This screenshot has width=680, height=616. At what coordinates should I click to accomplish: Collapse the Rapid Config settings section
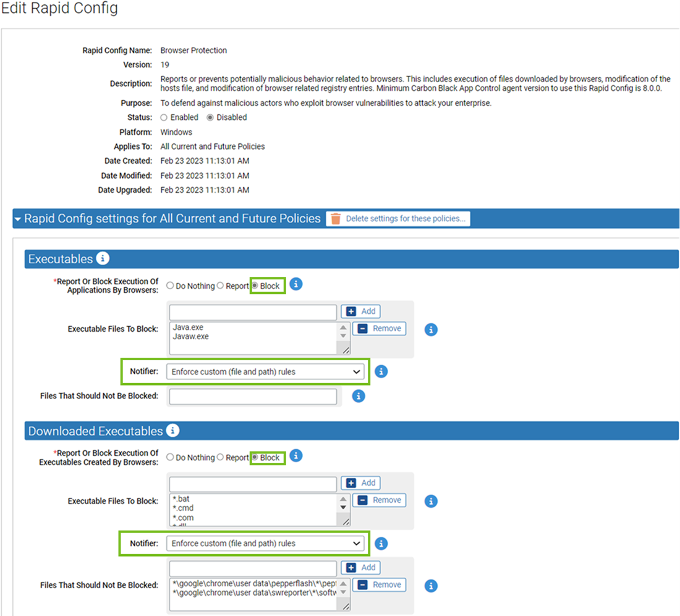tap(17, 218)
